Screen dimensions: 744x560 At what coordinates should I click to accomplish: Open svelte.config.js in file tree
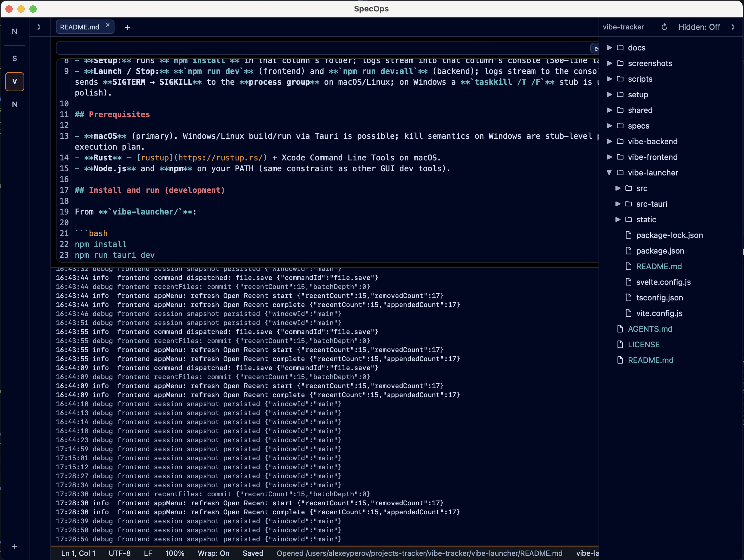coord(663,282)
